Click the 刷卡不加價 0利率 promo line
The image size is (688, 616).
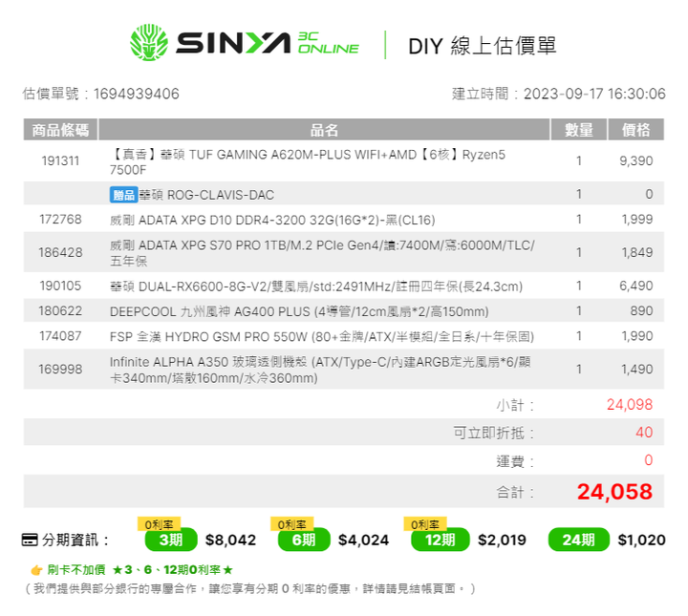coord(140,570)
